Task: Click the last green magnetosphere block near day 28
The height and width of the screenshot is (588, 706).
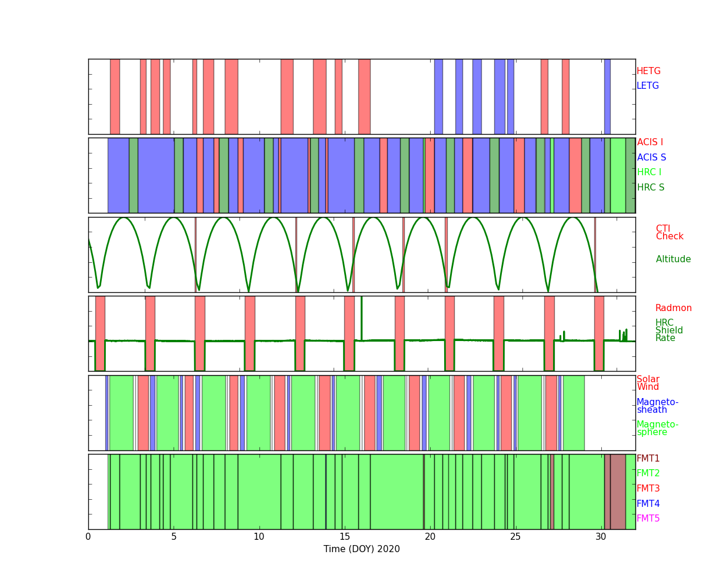Action: (574, 413)
